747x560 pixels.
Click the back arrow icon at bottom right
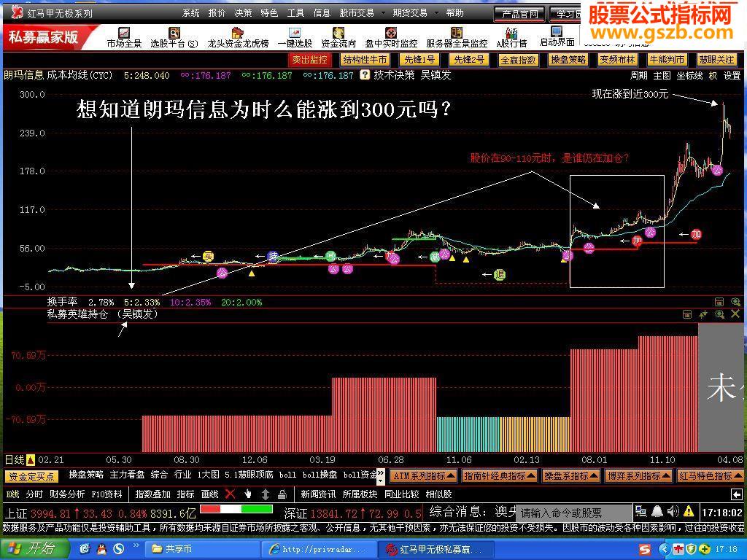pyautogui.click(x=736, y=494)
